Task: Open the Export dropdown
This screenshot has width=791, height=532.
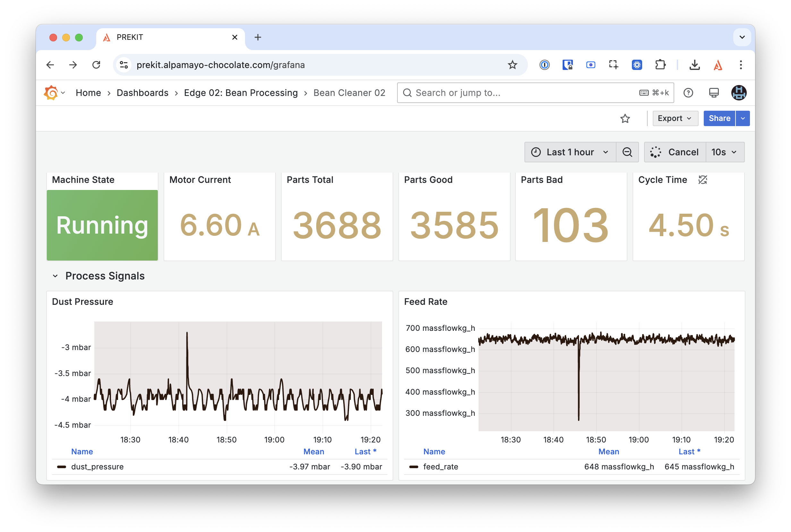Action: 675,118
